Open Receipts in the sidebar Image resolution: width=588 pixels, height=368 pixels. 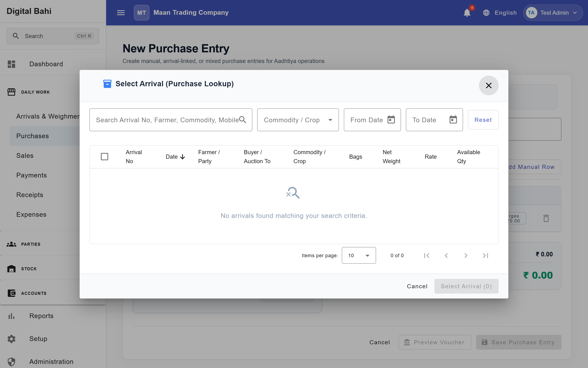pos(45,195)
